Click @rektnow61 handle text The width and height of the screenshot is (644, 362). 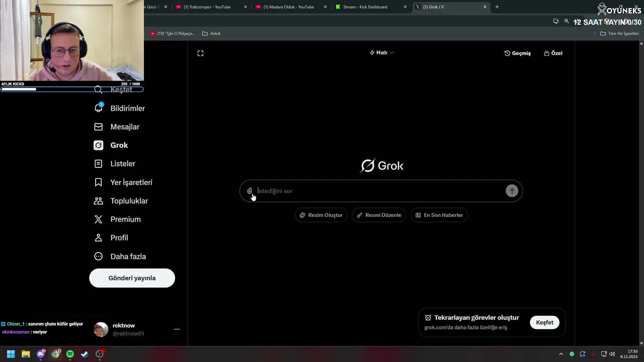pos(128,334)
